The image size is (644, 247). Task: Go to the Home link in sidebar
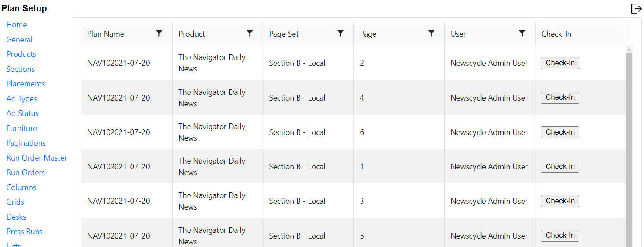pos(17,25)
